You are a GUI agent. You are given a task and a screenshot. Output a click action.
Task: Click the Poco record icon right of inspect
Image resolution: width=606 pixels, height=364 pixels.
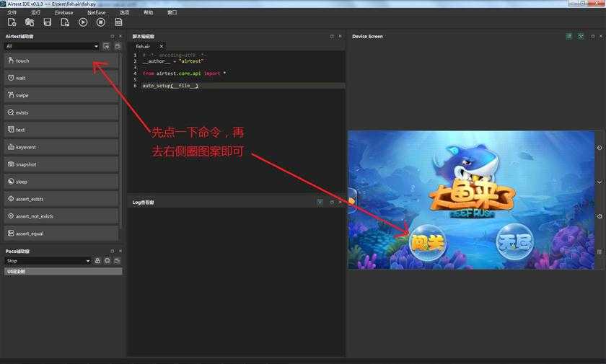coord(118,261)
